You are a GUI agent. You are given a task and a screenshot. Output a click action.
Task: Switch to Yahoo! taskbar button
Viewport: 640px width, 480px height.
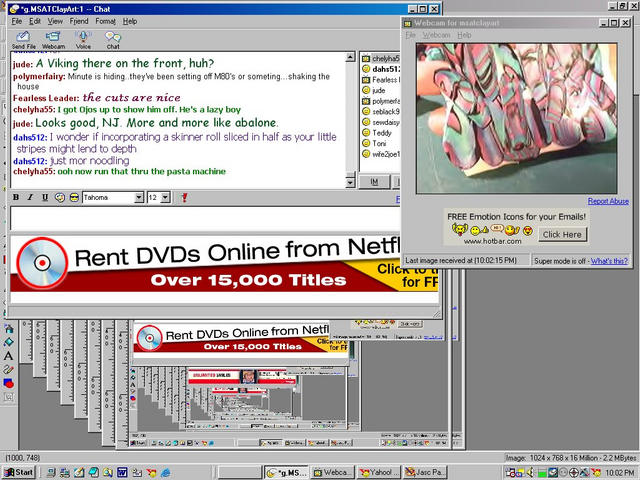point(378,473)
